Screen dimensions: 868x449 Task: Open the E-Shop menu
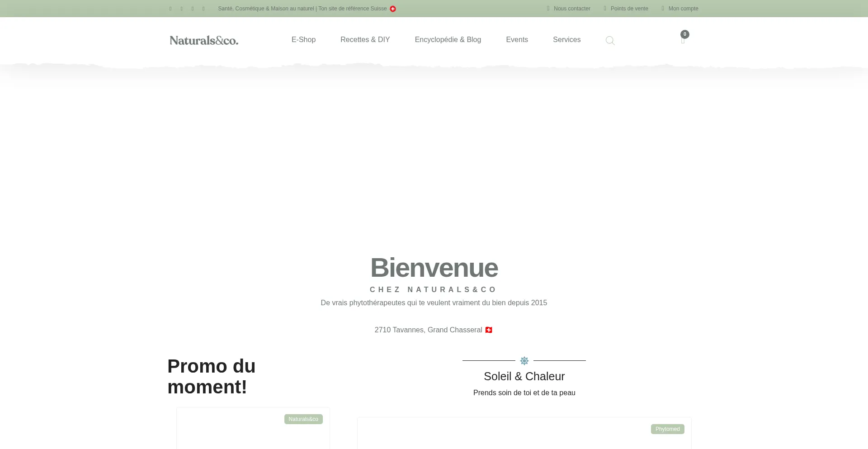pyautogui.click(x=303, y=40)
